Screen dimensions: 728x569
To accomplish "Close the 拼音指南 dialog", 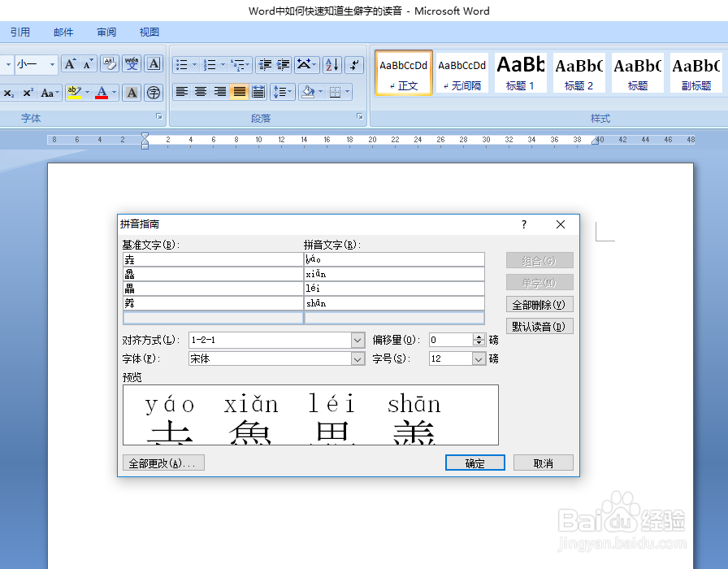I will click(x=561, y=224).
